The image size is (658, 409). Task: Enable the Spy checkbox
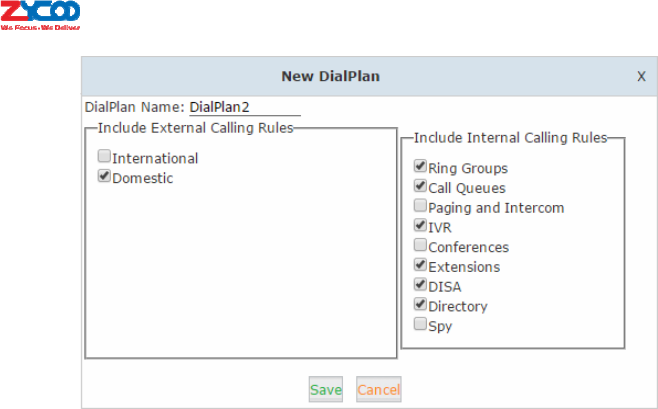420,324
